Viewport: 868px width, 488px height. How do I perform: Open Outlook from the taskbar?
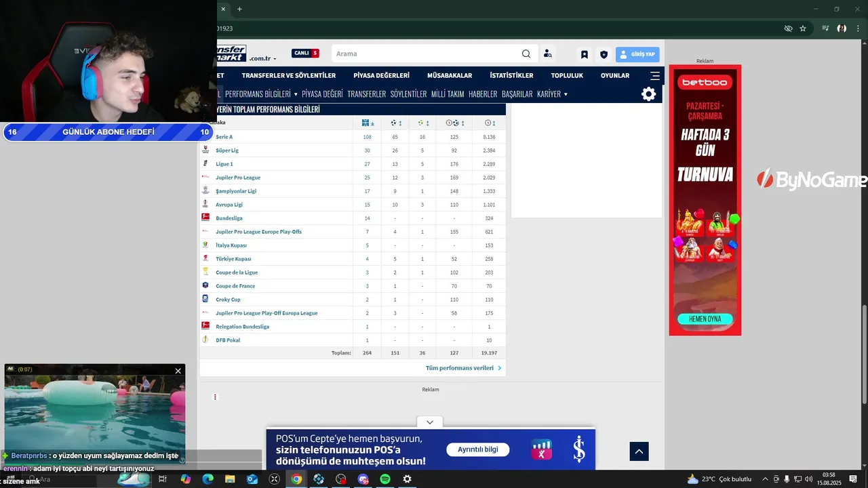(x=252, y=479)
